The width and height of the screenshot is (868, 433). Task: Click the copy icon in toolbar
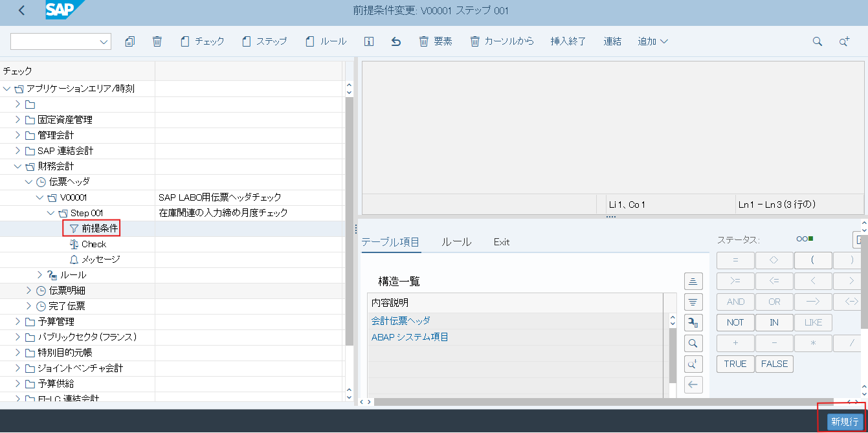tap(130, 41)
